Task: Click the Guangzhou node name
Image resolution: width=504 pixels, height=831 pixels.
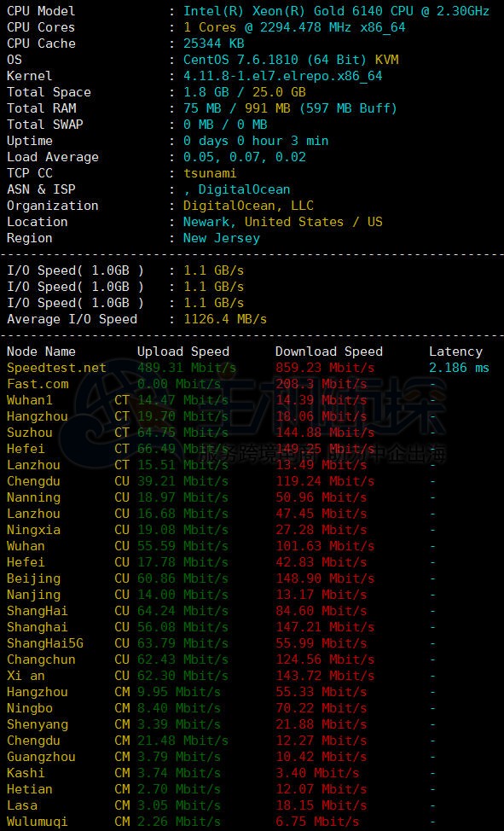Action: (x=41, y=758)
